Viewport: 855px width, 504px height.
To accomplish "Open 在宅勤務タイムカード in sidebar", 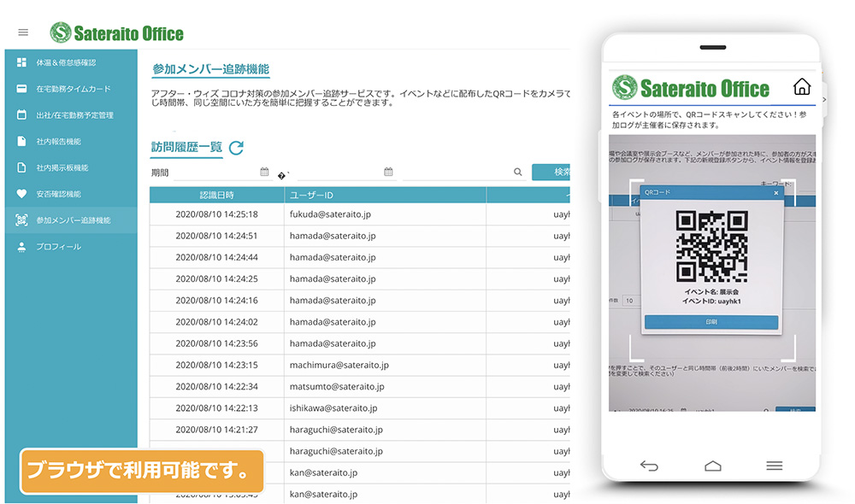I will pyautogui.click(x=72, y=89).
